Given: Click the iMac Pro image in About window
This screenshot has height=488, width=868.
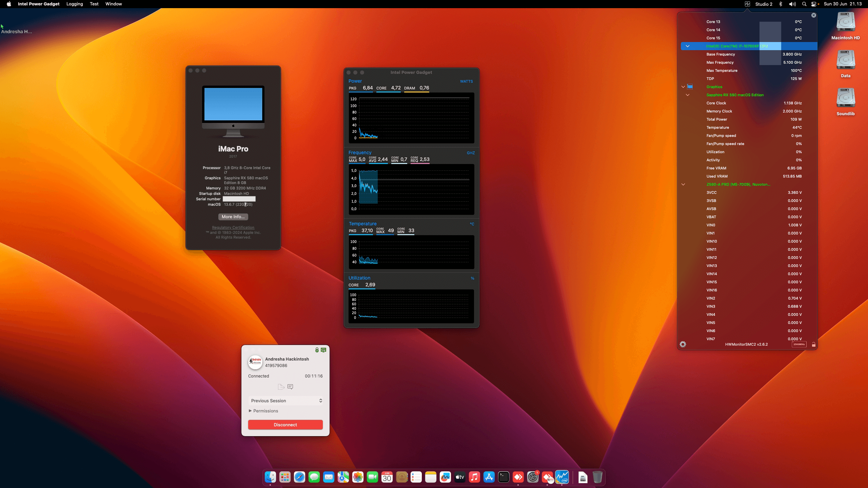Looking at the screenshot, I should click(x=233, y=111).
